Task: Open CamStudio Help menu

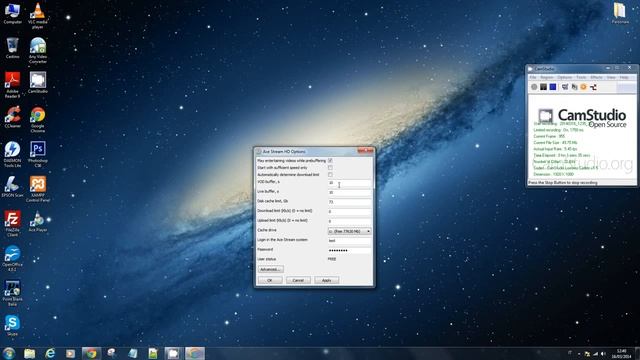Action: click(x=624, y=78)
